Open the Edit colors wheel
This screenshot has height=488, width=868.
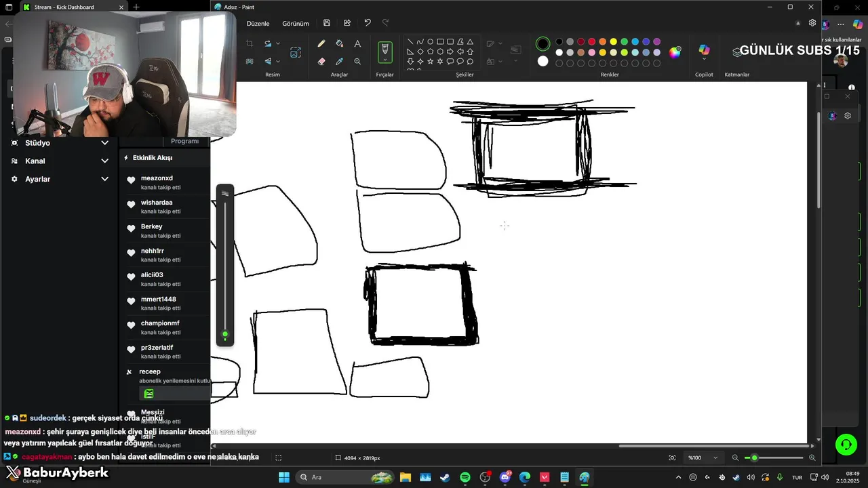tap(675, 52)
